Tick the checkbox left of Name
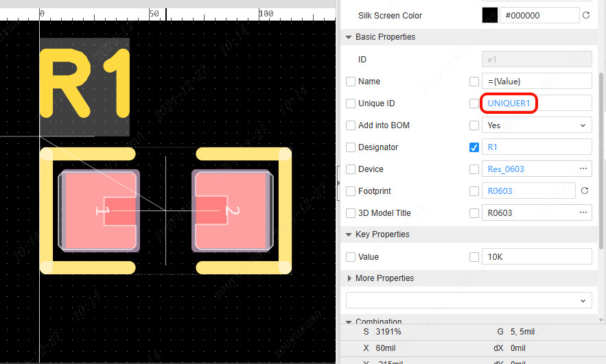 (351, 82)
